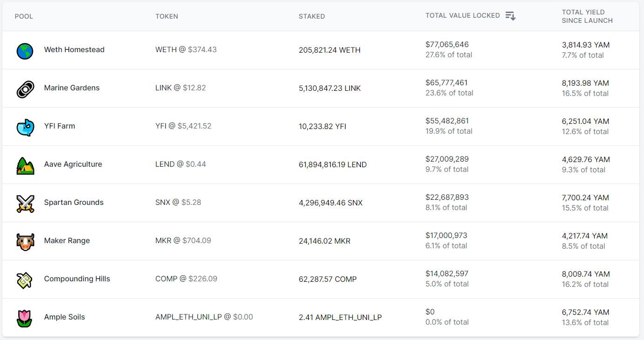Sort by Total Yield Since Launch header
This screenshot has width=644, height=340.
coord(587,16)
